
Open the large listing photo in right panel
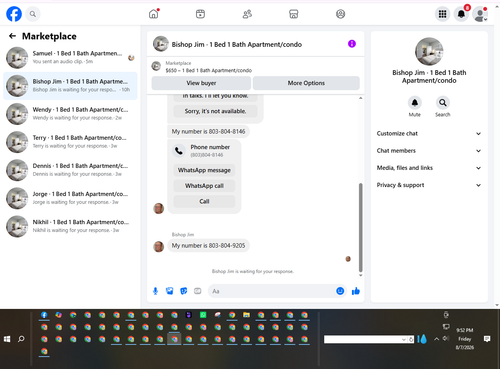click(429, 51)
